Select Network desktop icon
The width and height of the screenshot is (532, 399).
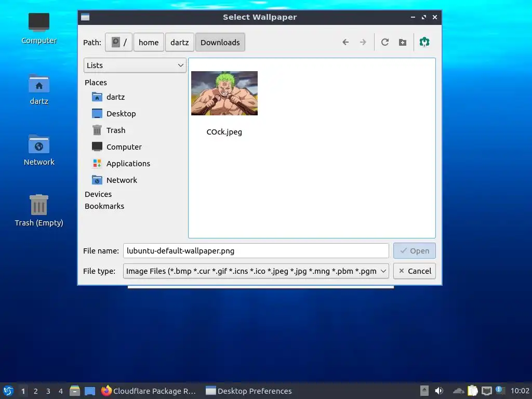click(x=38, y=150)
